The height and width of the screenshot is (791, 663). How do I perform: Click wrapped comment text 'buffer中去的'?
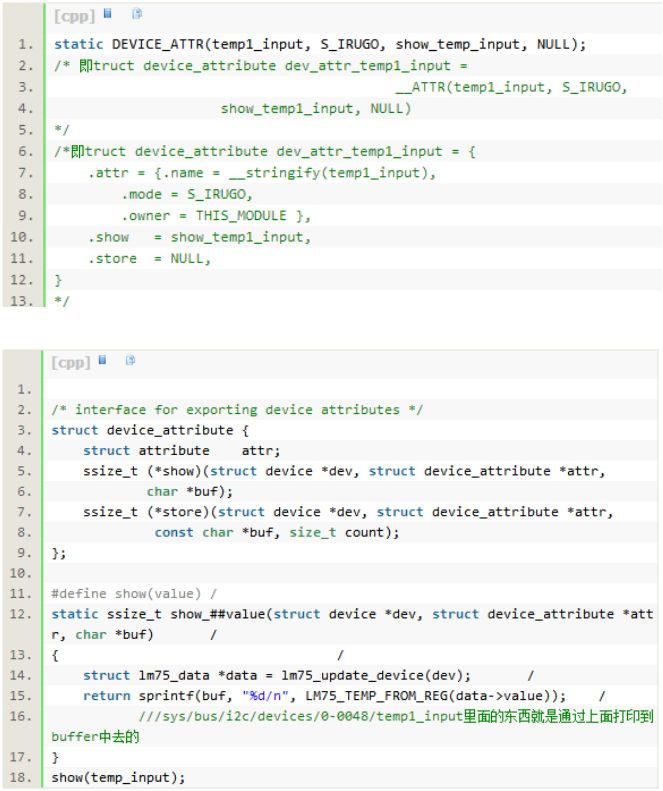pyautogui.click(x=95, y=737)
